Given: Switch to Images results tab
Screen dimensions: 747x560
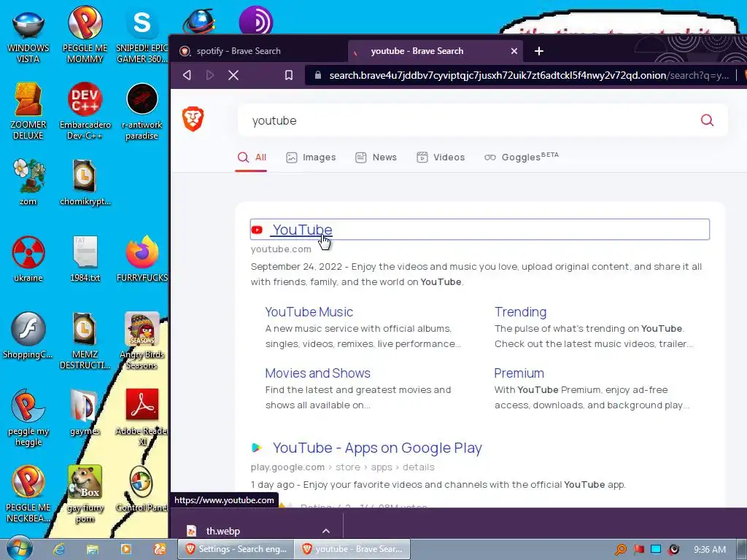Looking at the screenshot, I should tap(311, 157).
